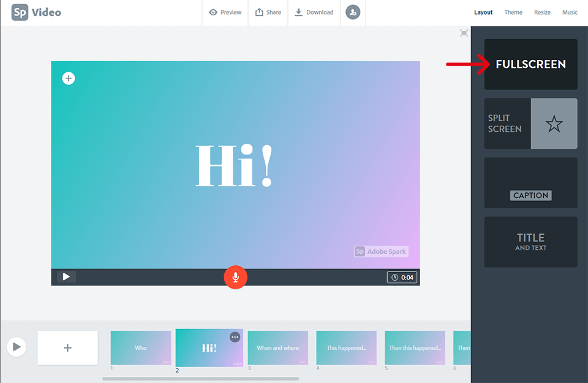This screenshot has height=383, width=588.
Task: Open the options menu on the 'Hi!' slide
Action: [x=235, y=337]
